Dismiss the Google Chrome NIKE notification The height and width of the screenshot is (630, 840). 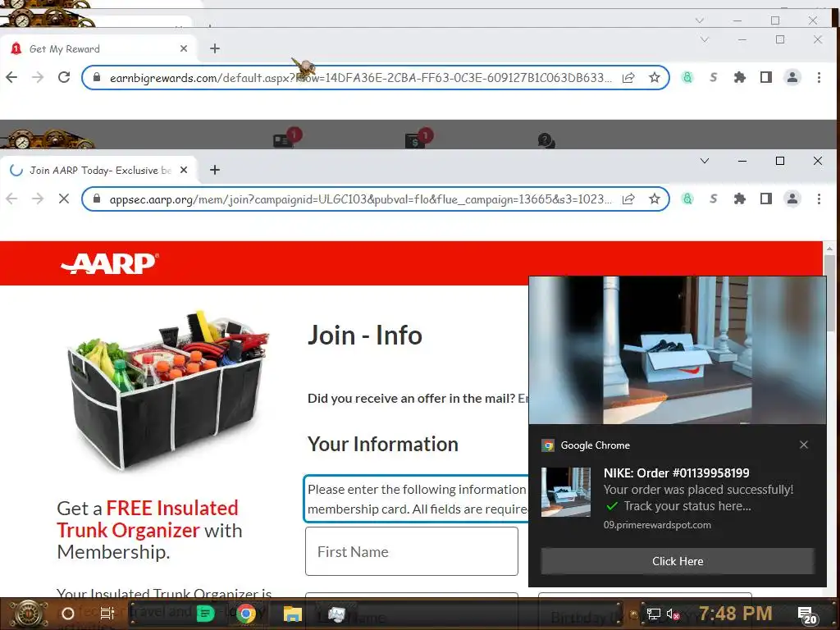(804, 445)
